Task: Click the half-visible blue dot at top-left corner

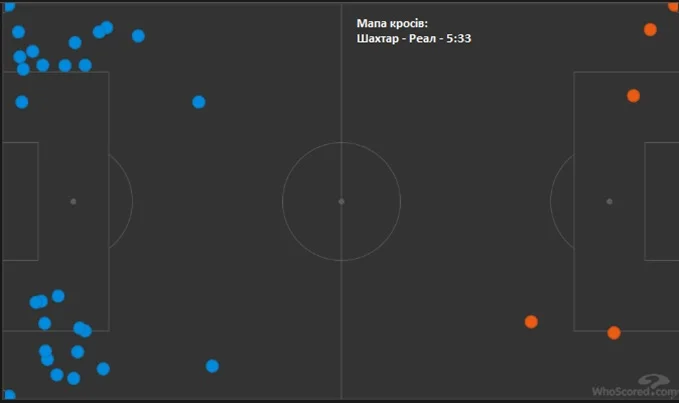Action: click(8, 5)
